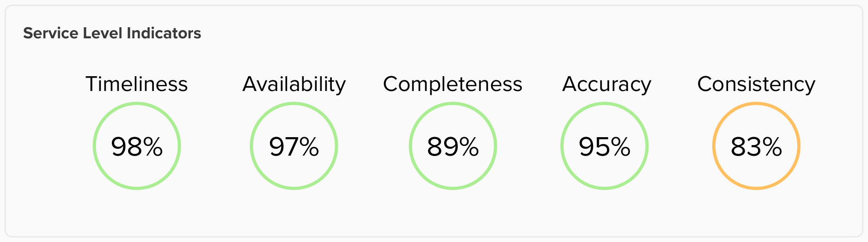Select the 97% Availability score value
The image size is (868, 242).
point(294,147)
